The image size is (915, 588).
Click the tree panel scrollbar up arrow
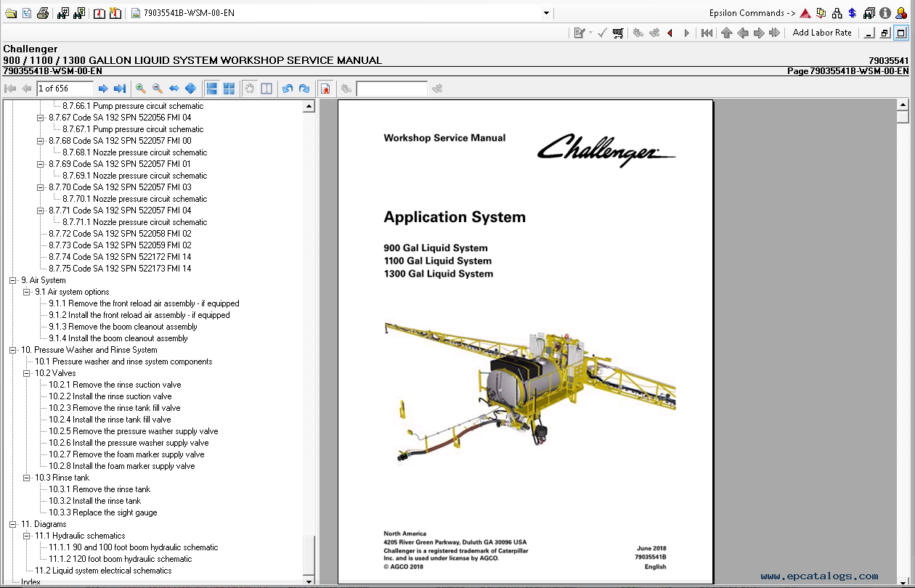(x=309, y=107)
